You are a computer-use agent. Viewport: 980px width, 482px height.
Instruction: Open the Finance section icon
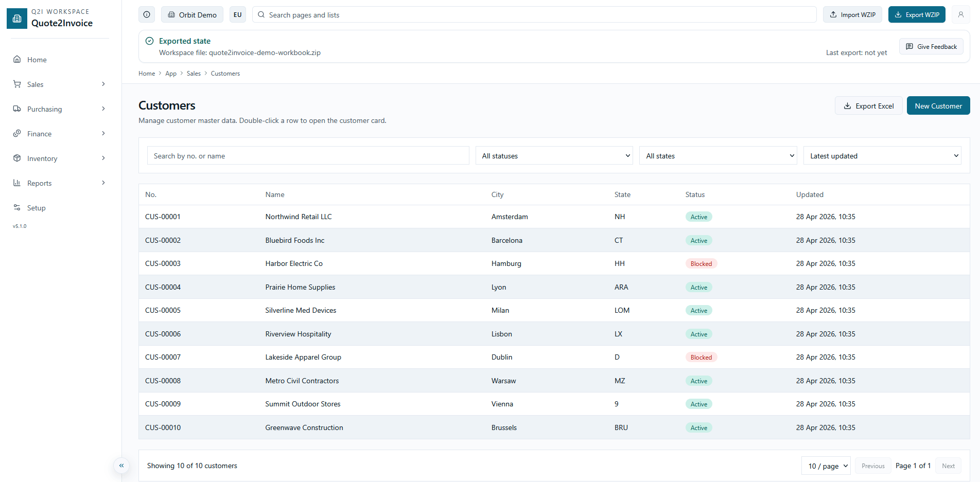(x=17, y=133)
